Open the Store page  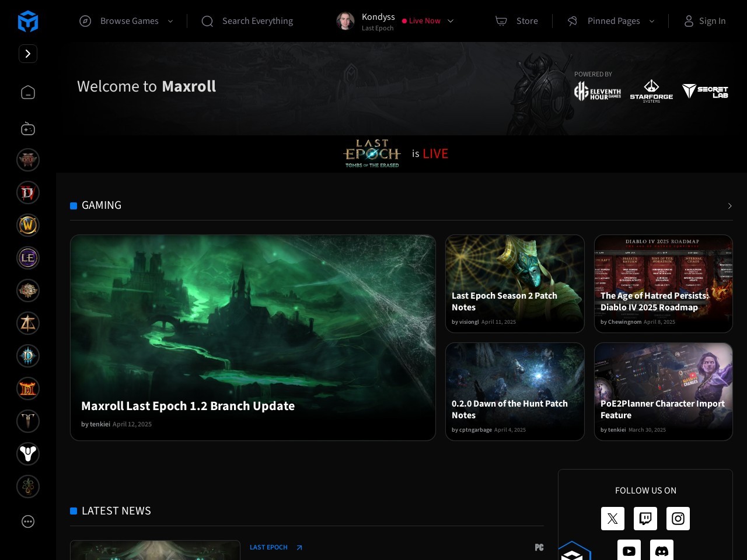[x=527, y=21]
